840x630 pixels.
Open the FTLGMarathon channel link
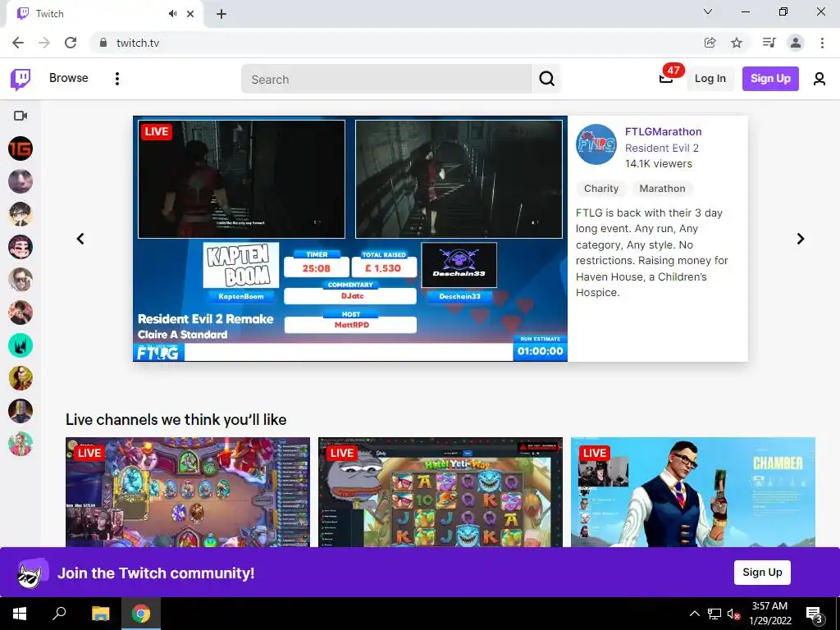(663, 132)
